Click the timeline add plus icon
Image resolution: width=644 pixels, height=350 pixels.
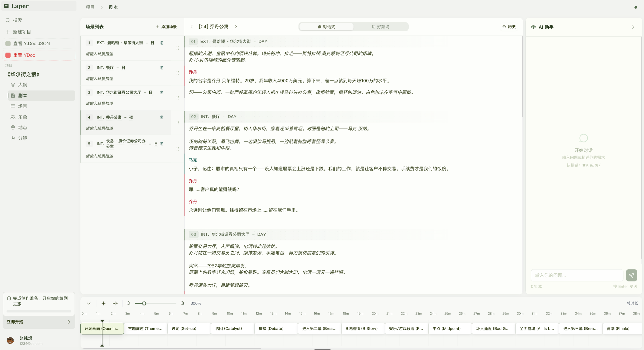tap(104, 303)
